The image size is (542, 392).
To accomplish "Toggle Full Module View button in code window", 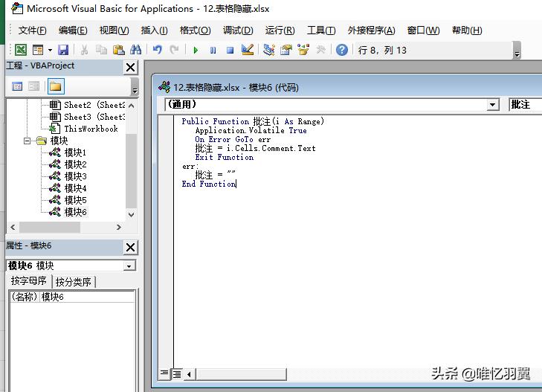I will pos(177,374).
